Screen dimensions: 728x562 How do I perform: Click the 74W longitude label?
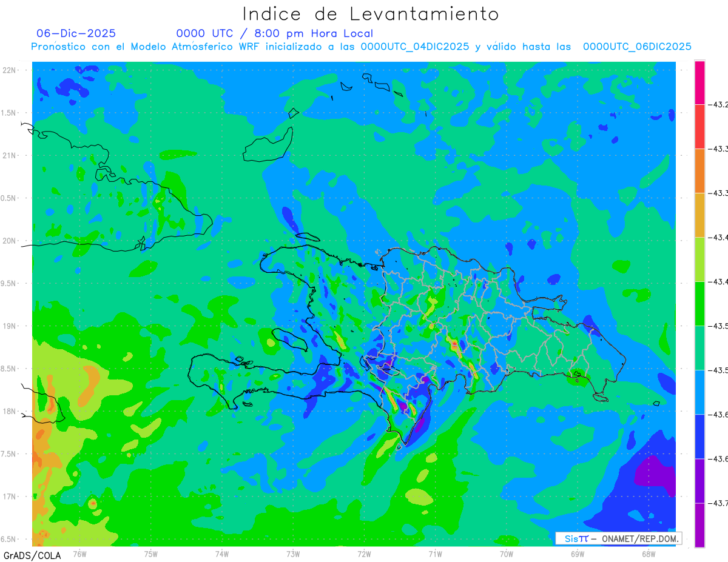[x=222, y=554]
